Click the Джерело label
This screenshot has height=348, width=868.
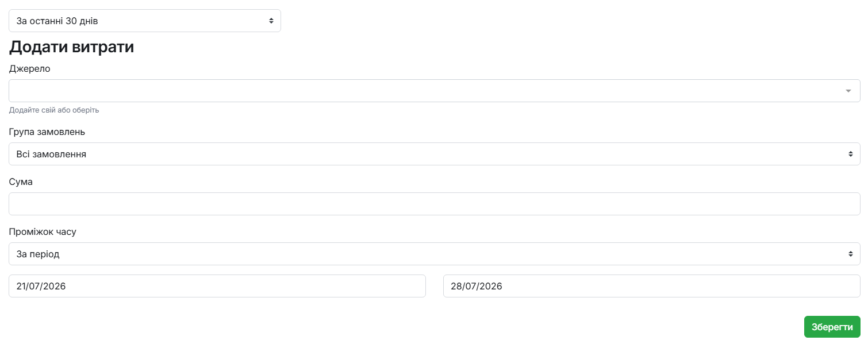[29, 69]
